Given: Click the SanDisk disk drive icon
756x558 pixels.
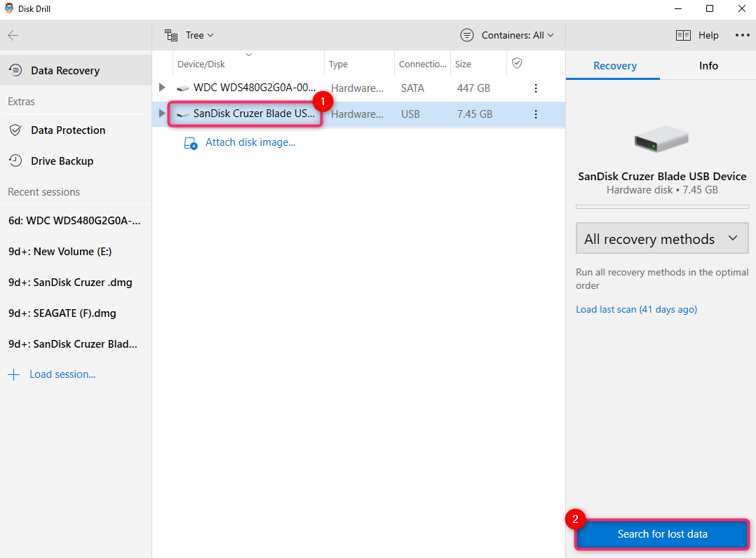Looking at the screenshot, I should point(183,114).
